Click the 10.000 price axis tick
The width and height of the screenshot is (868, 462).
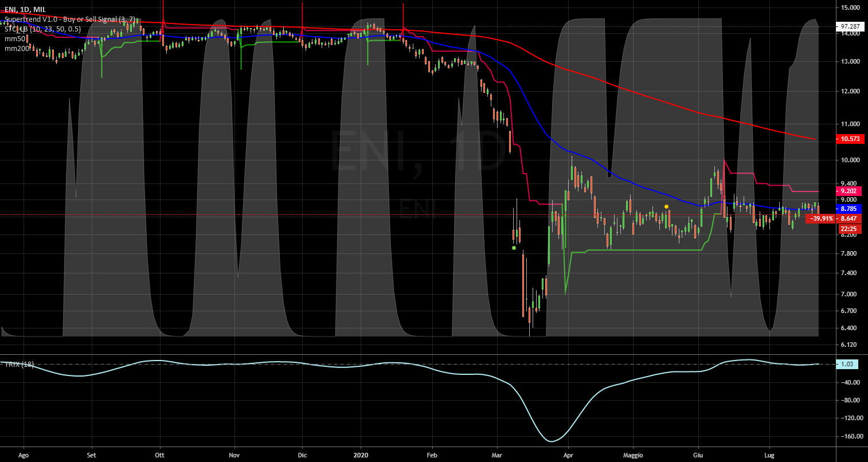pos(851,160)
